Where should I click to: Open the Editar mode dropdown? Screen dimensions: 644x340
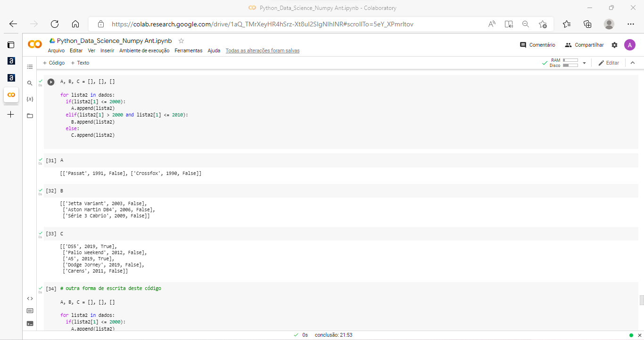(x=609, y=63)
